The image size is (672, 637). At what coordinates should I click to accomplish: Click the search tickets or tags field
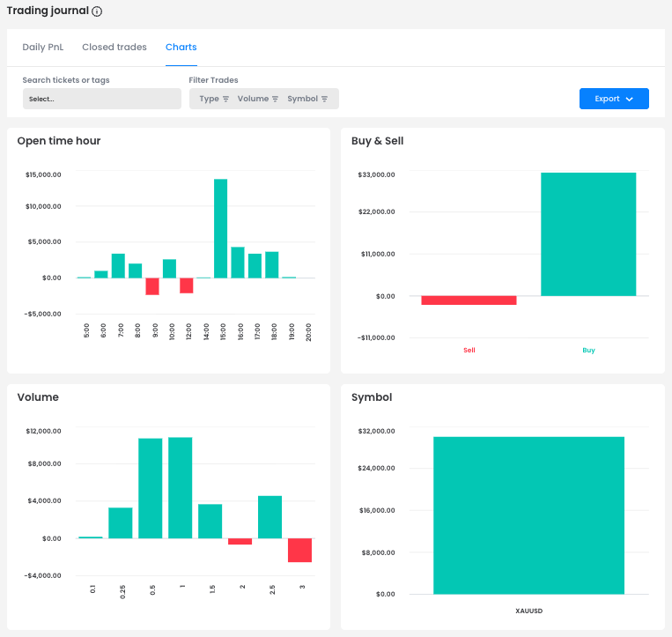click(x=101, y=99)
